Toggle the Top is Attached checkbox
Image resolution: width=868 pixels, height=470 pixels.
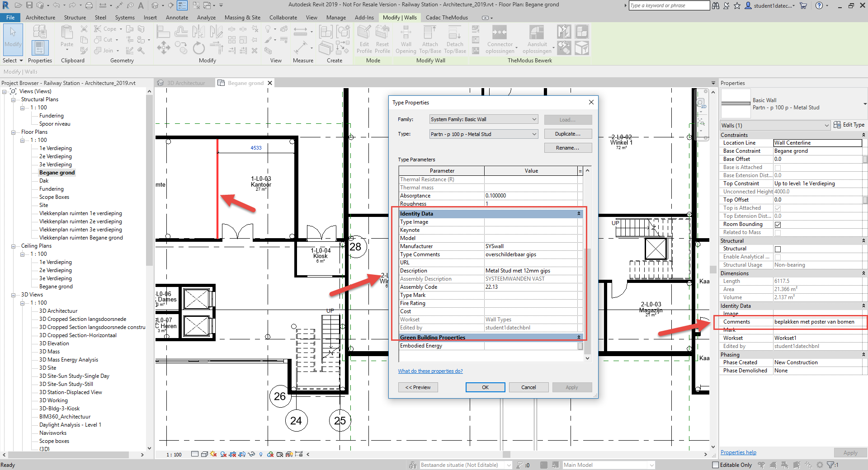click(778, 208)
